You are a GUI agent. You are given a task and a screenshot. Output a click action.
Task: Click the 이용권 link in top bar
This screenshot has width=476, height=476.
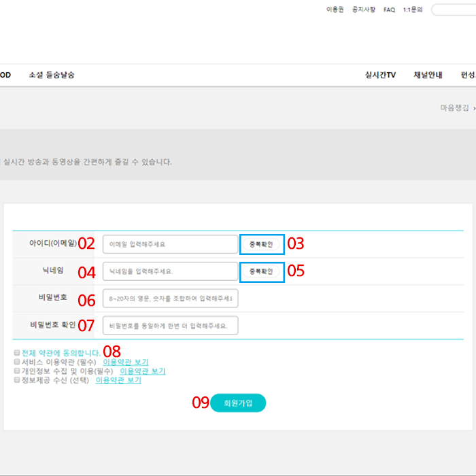point(335,10)
